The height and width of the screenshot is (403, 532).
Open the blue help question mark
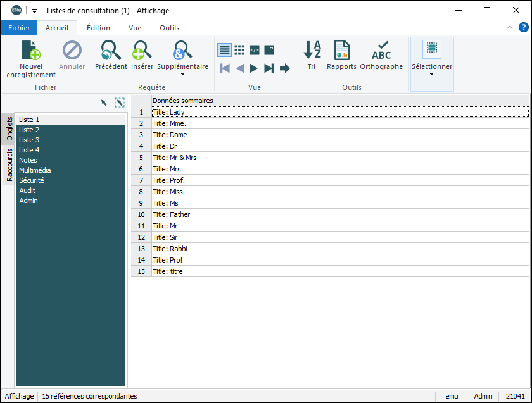coord(524,27)
